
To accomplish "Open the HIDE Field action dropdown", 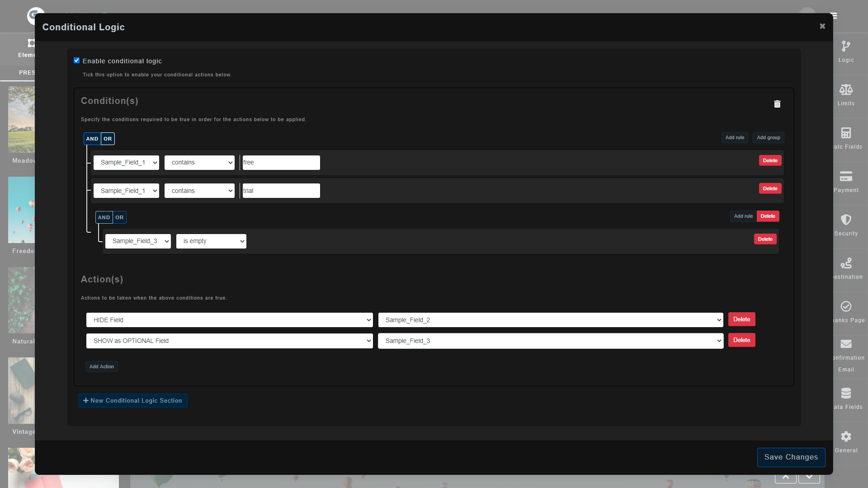I will point(229,320).
